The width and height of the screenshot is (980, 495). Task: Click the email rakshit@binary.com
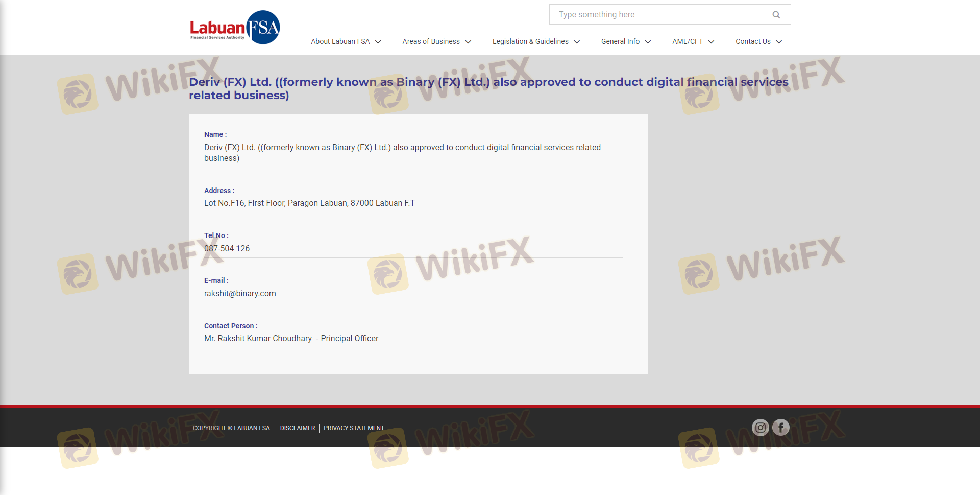[x=240, y=294]
